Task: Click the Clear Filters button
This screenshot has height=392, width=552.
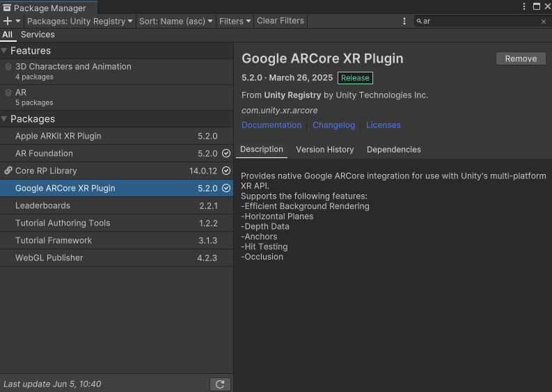Action: coord(281,21)
